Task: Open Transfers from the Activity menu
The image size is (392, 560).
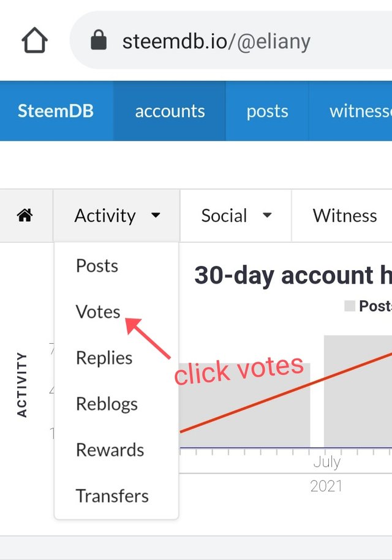Action: pyautogui.click(x=112, y=496)
